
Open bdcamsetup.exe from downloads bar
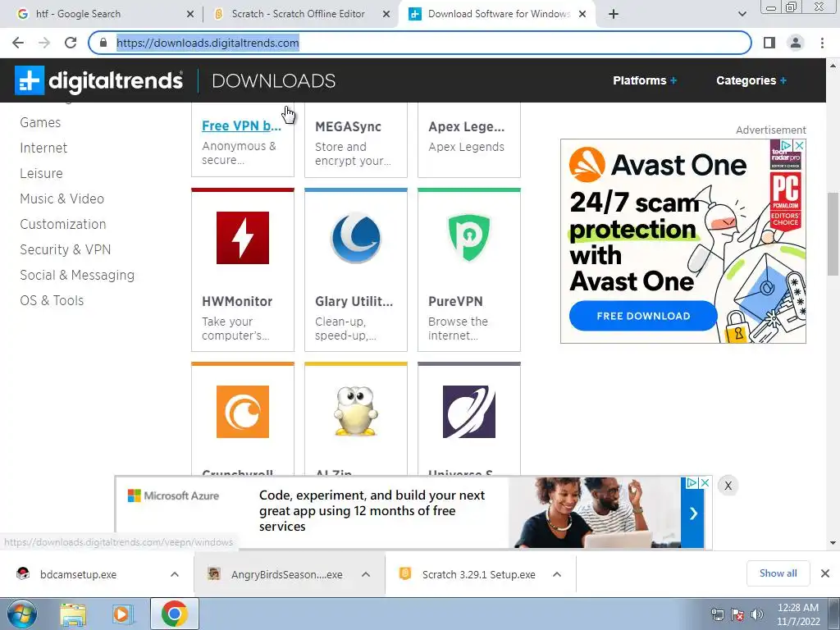point(78,574)
